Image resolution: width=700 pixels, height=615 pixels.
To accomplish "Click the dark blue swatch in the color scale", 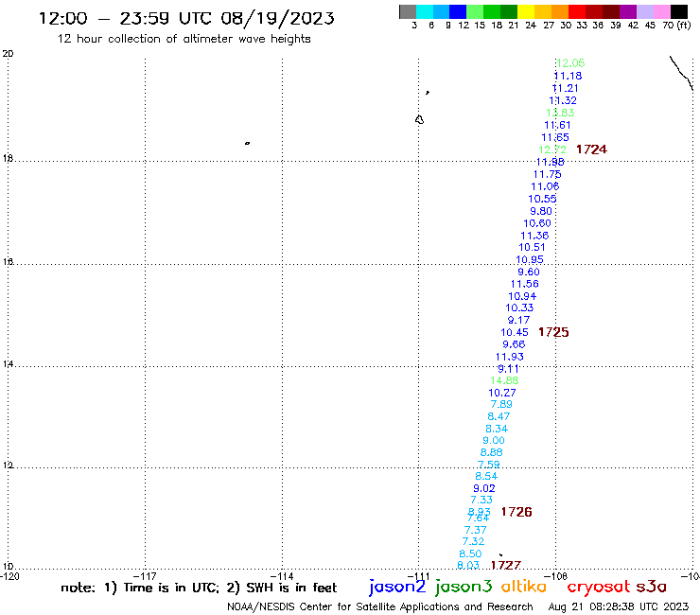I will [x=458, y=11].
